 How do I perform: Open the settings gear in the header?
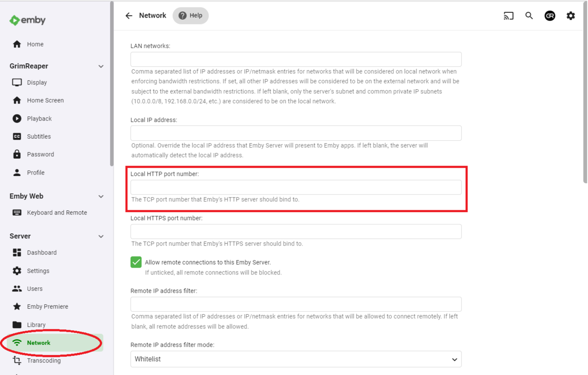[x=571, y=16]
